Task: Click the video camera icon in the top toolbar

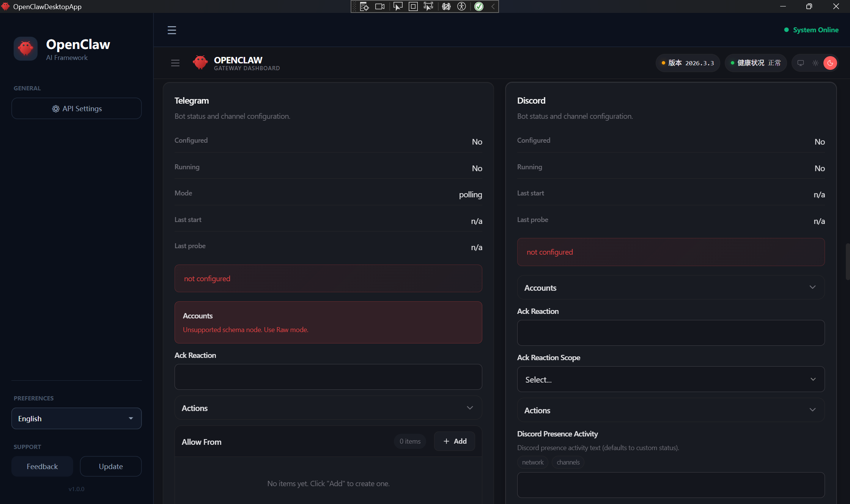Action: 379,6
